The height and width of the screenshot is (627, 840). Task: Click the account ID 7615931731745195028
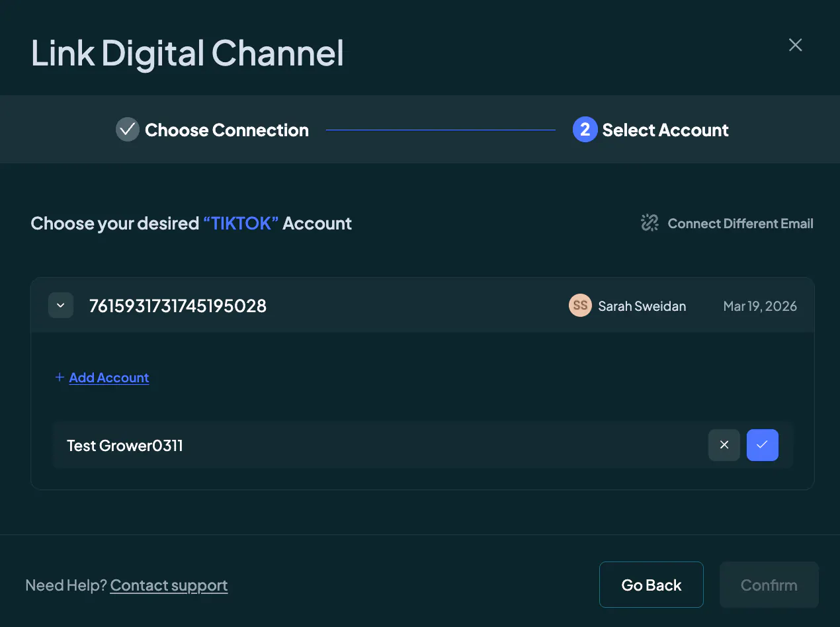(178, 306)
